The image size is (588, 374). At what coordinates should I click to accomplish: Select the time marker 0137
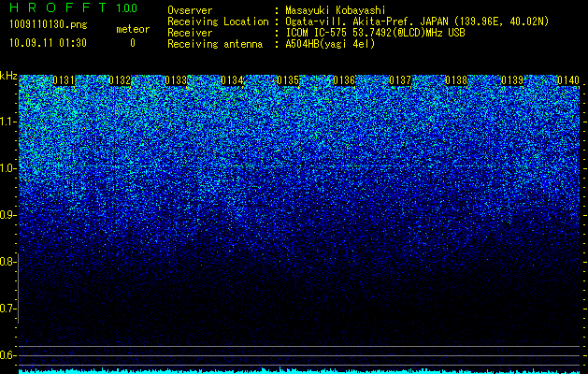pos(400,80)
